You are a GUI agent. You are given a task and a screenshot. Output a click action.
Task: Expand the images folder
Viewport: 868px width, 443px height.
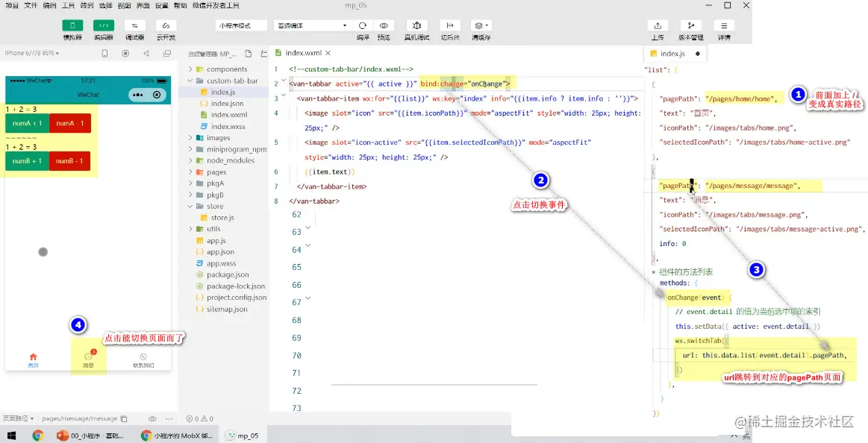point(190,138)
